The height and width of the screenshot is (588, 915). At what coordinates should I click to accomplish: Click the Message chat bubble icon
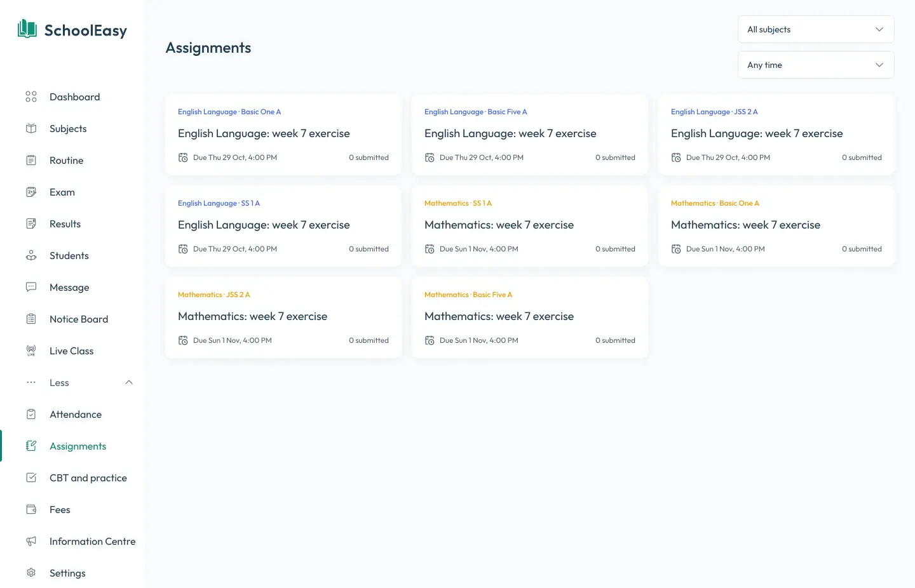31,287
